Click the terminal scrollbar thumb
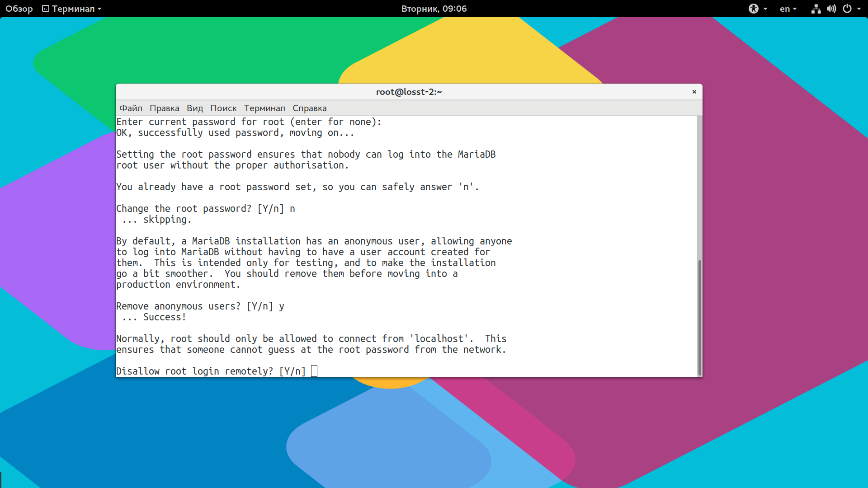 click(x=699, y=318)
